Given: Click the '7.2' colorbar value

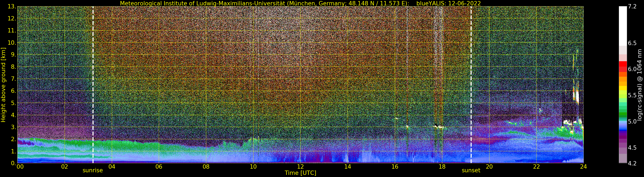Looking at the screenshot, I should [x=632, y=6].
